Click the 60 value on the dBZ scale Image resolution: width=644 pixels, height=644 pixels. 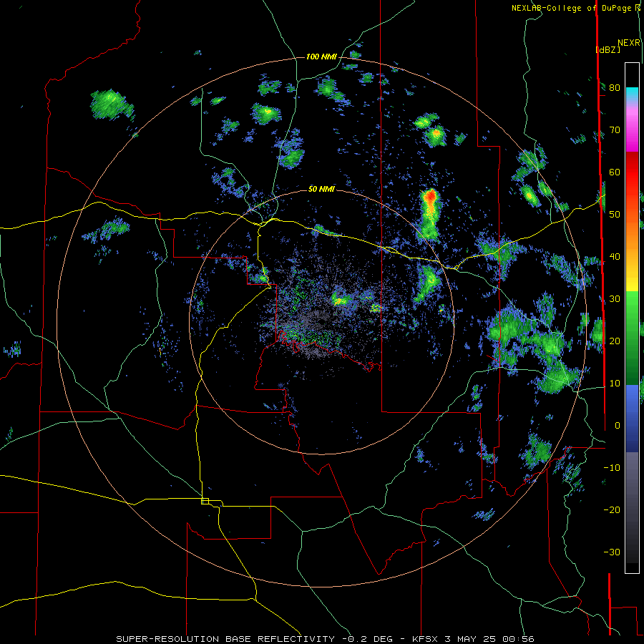pos(615,172)
